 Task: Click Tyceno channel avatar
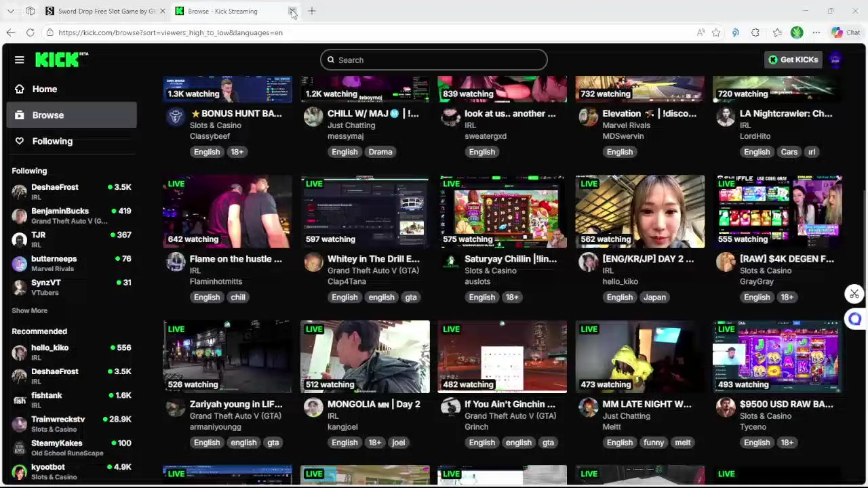click(x=726, y=407)
